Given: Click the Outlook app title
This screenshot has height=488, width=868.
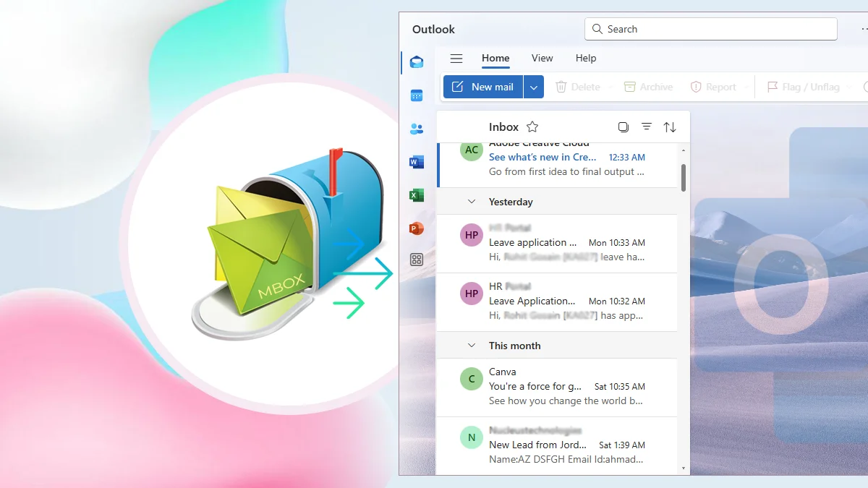Looking at the screenshot, I should pyautogui.click(x=433, y=30).
